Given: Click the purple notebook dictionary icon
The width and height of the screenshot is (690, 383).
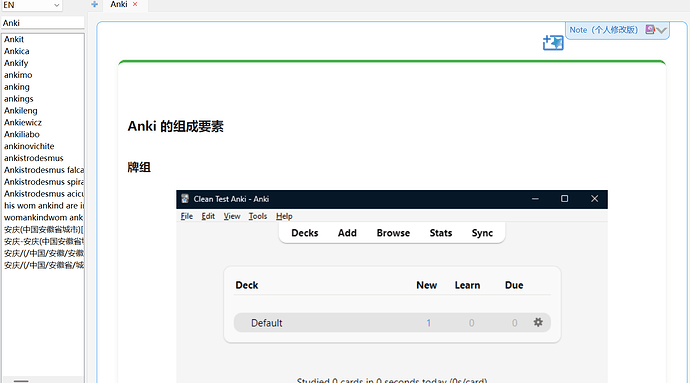Looking at the screenshot, I should coord(650,29).
